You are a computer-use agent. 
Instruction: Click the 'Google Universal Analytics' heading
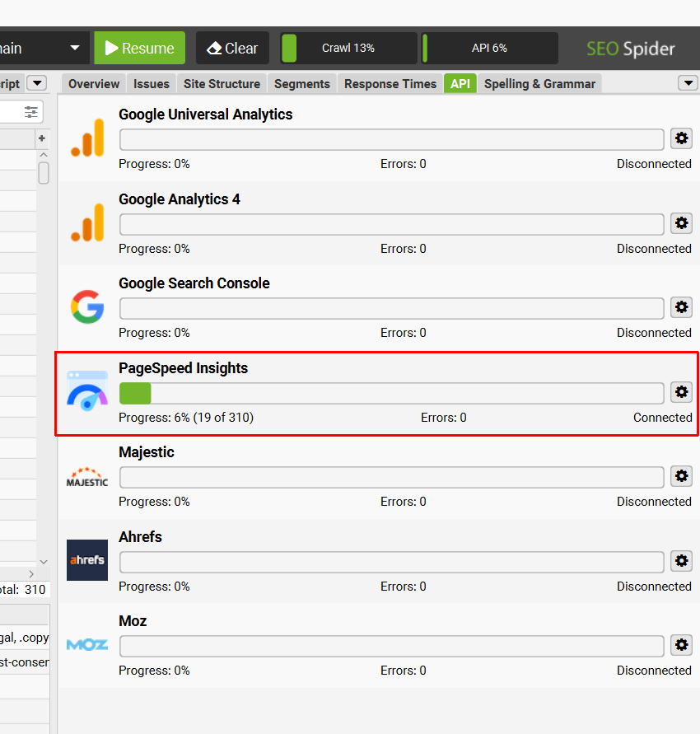205,115
